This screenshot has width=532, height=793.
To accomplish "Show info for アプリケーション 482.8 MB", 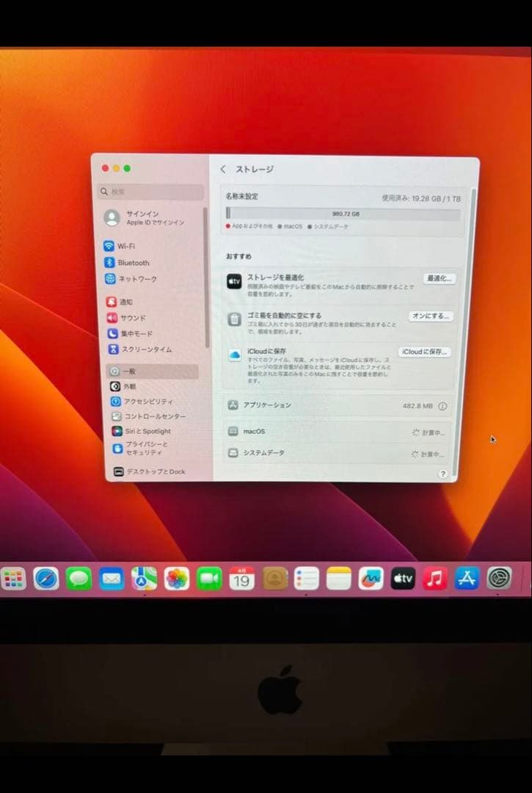I will click(442, 406).
